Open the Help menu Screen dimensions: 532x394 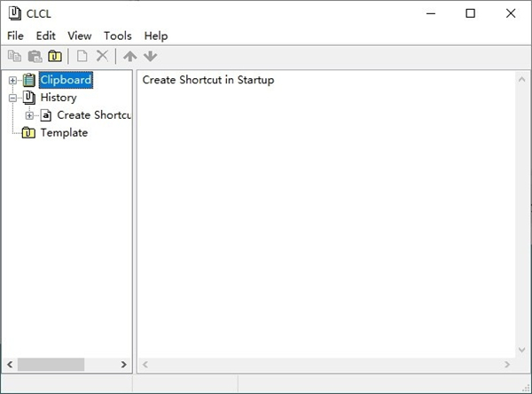point(155,35)
